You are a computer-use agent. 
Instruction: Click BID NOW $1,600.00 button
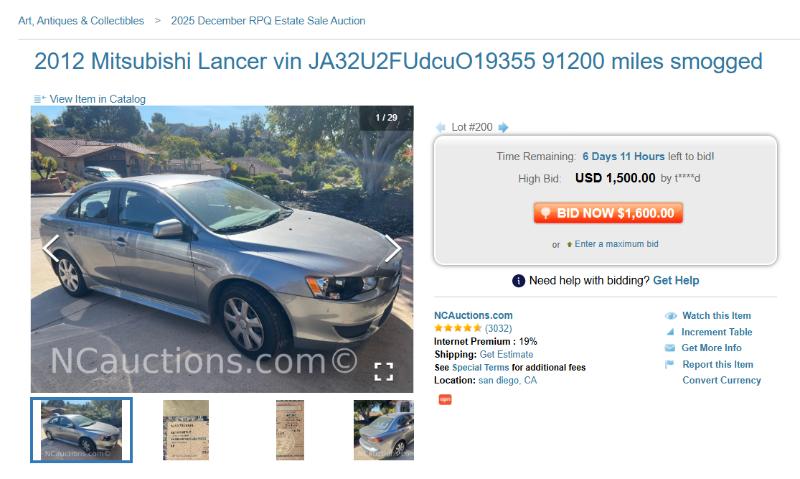608,213
